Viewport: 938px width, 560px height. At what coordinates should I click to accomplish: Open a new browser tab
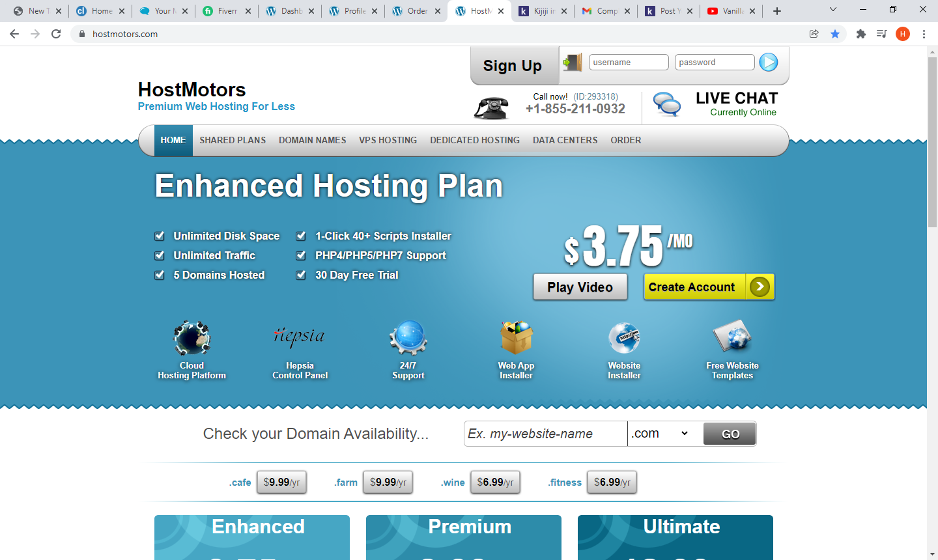click(777, 11)
